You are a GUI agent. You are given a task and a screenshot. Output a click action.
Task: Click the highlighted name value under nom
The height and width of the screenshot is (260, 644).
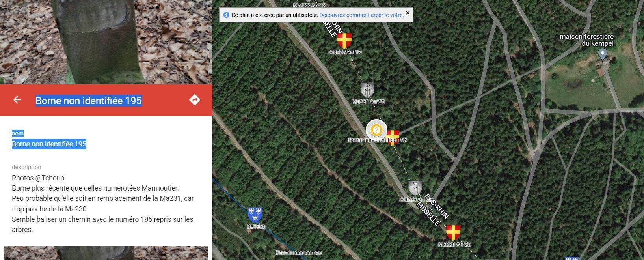(x=49, y=144)
